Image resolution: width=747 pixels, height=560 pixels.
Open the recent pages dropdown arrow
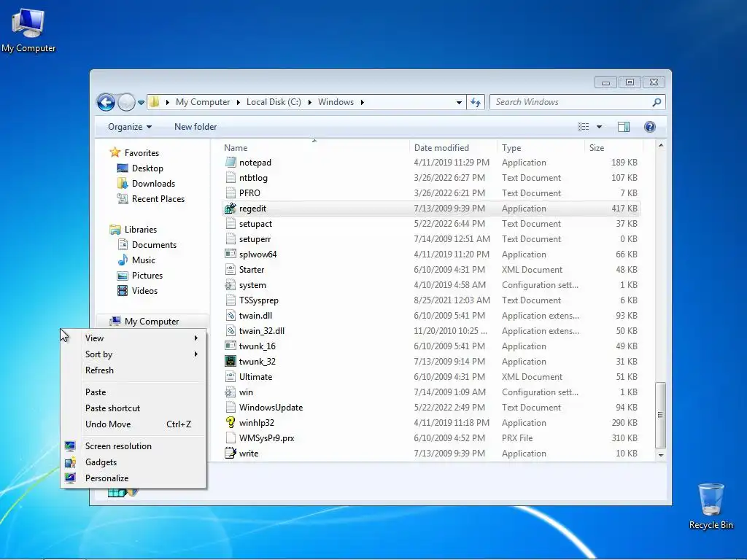(x=141, y=102)
